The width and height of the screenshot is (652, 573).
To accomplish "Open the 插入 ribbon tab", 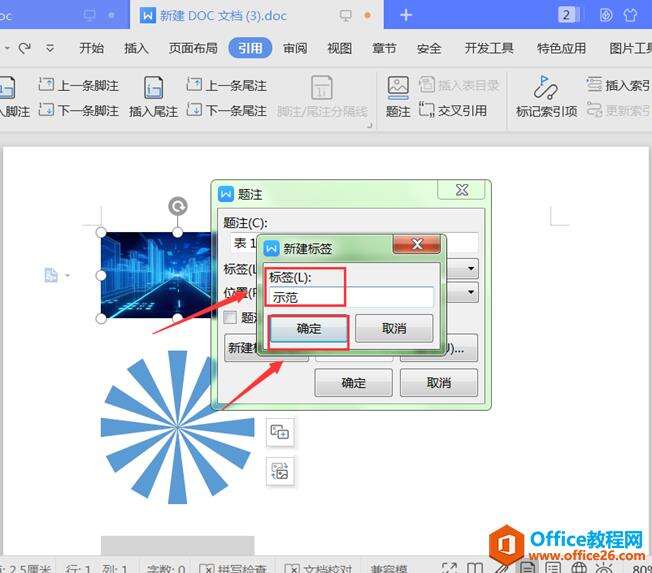I will [136, 49].
